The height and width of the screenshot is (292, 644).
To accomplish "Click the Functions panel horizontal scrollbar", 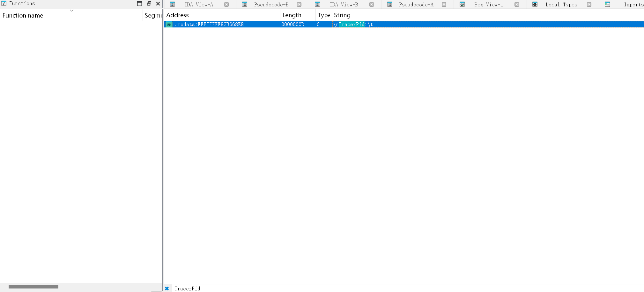I will (33, 287).
